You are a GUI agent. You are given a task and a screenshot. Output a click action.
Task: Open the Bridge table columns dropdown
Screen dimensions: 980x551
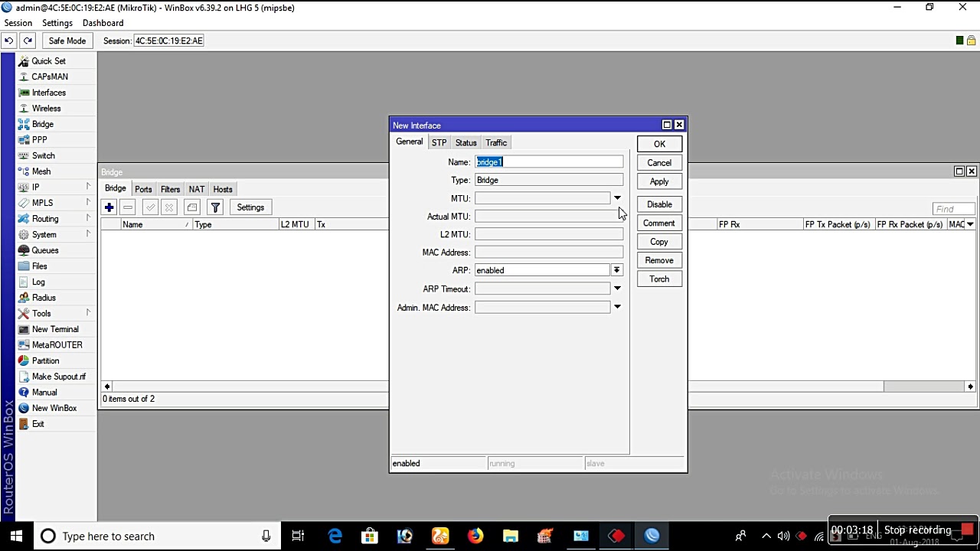tap(970, 224)
